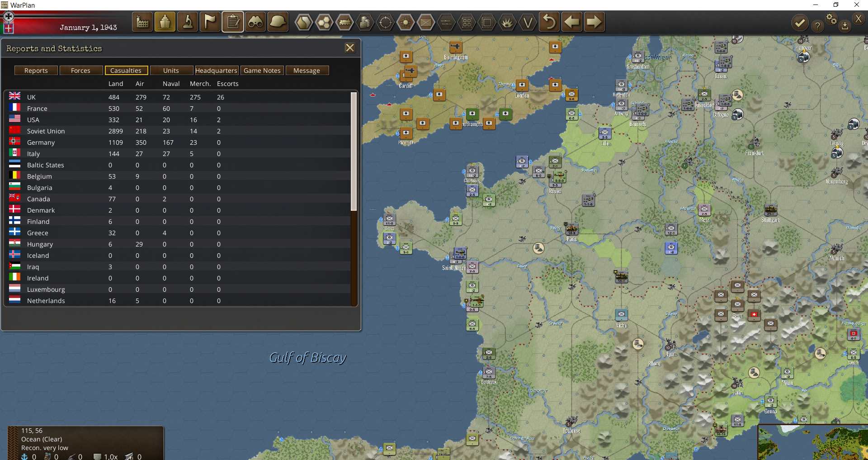
Task: Click the ship convoy toolbar icon
Action: pos(165,22)
